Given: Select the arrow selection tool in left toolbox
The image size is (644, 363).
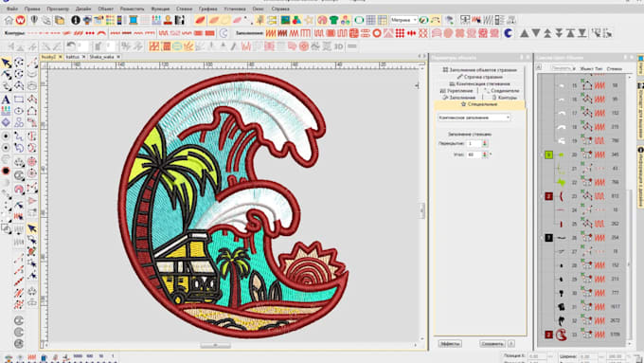Looking at the screenshot, I should [x=7, y=62].
